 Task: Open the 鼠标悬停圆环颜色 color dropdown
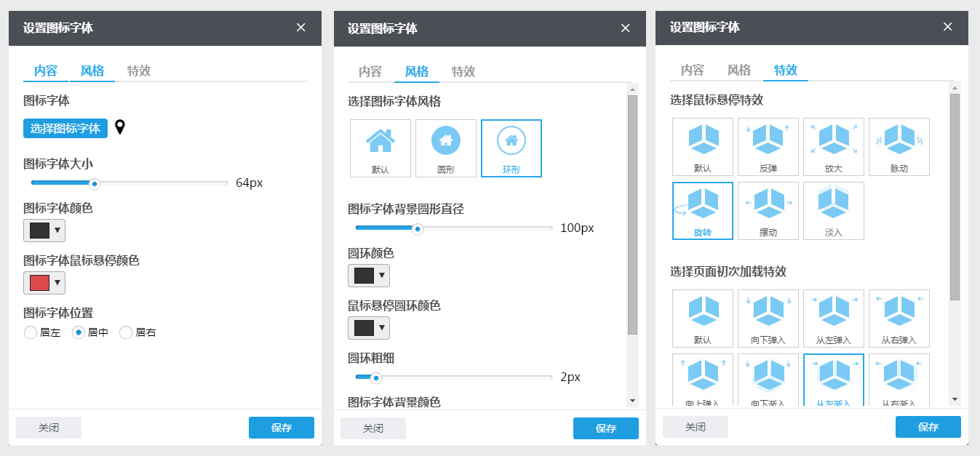369,328
